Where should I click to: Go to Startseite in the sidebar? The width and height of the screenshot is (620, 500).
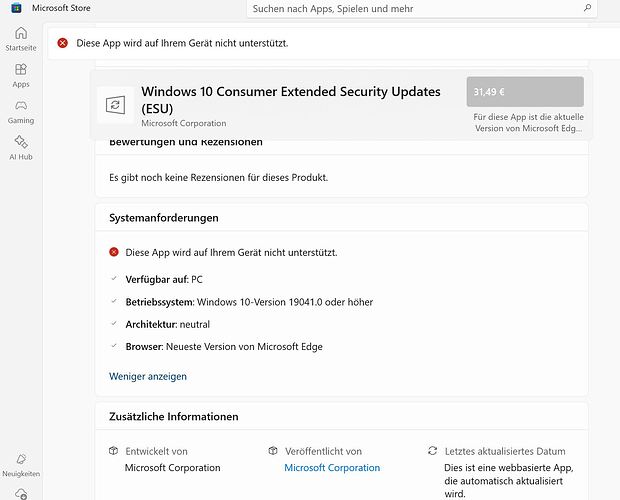click(x=21, y=39)
